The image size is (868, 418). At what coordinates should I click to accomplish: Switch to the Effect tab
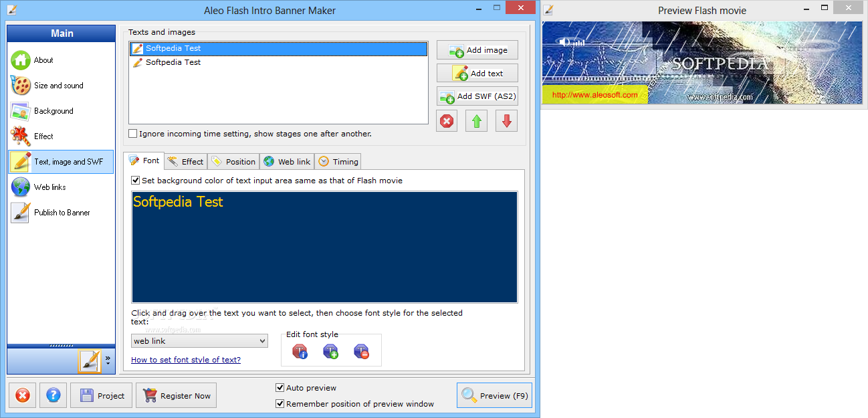tap(185, 162)
